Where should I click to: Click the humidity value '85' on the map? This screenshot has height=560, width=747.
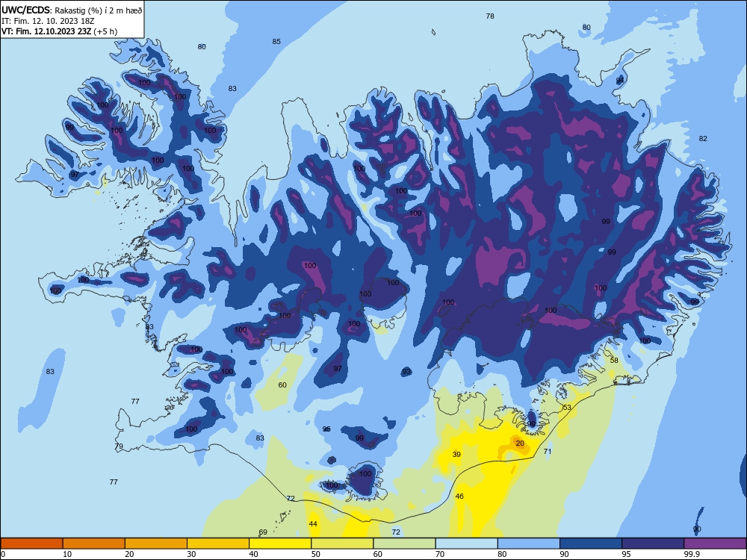(x=276, y=41)
